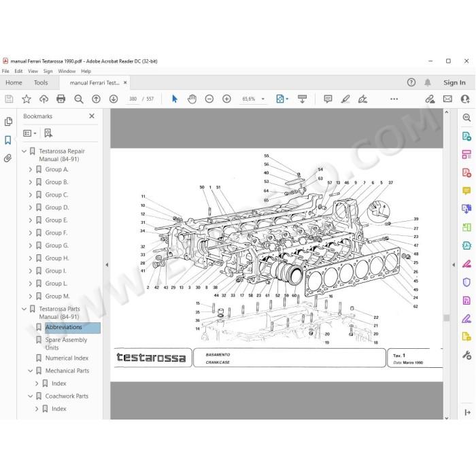The width and height of the screenshot is (476, 476).
Task: Choose the Selection arrow tool
Action: [x=175, y=99]
